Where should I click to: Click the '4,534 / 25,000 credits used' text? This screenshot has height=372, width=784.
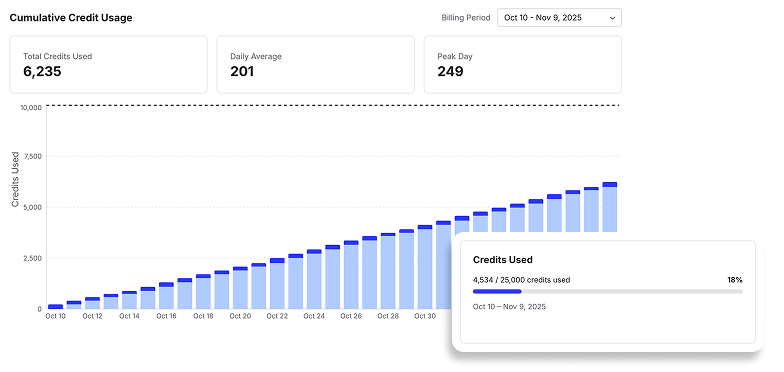coord(522,280)
